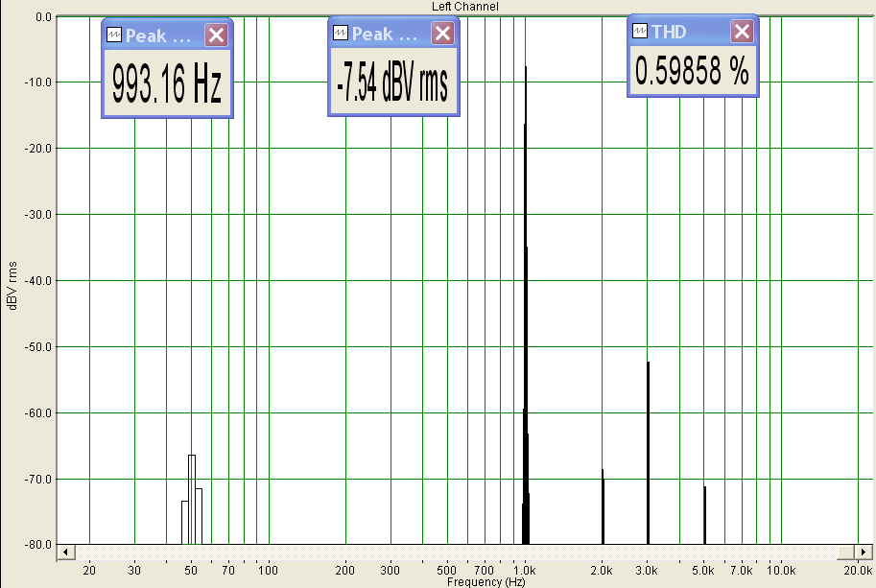Click the 1 kHz fundamental spectrum peak

click(x=525, y=304)
